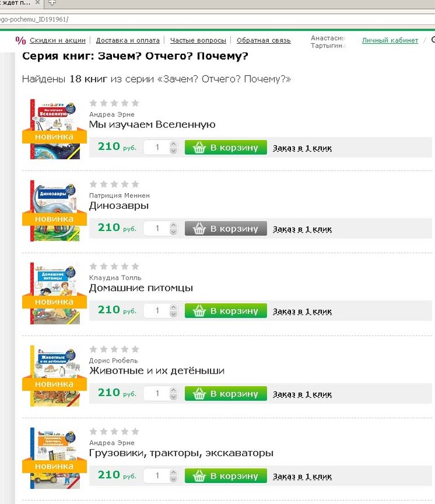Click the red percent discount icon

pos(21,41)
